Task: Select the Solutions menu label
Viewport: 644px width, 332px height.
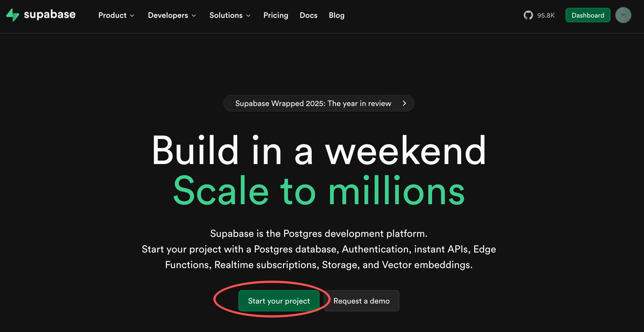Action: (x=226, y=15)
